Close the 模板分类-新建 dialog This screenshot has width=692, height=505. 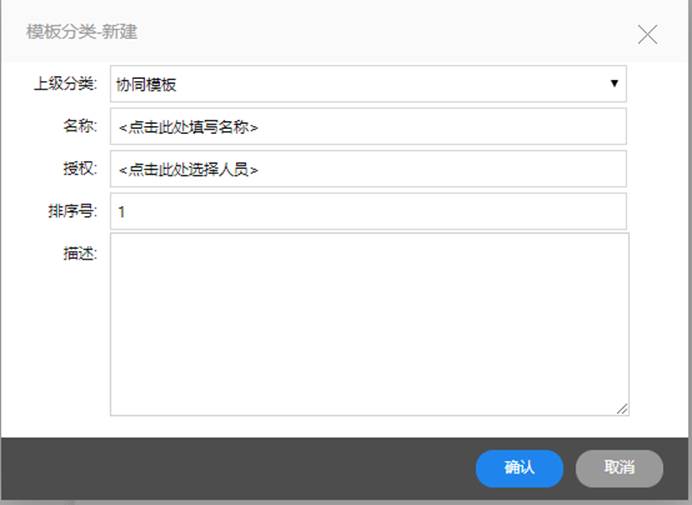coord(647,34)
